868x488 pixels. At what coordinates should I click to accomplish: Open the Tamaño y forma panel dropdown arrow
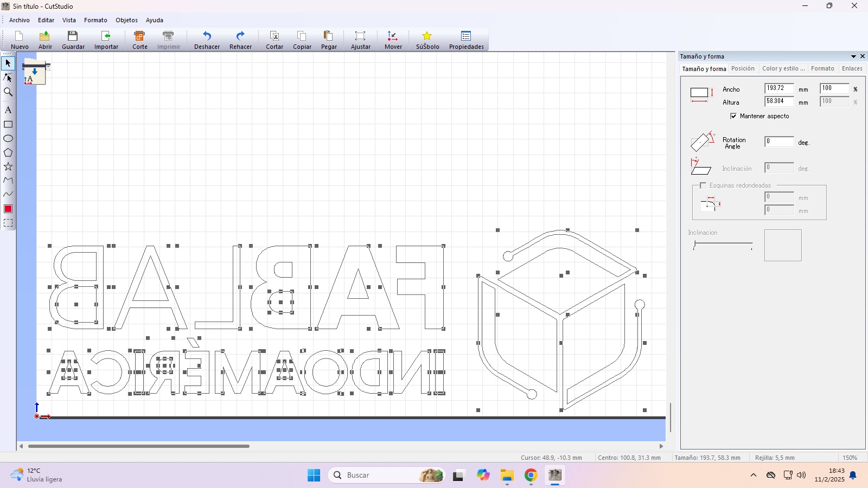pyautogui.click(x=853, y=56)
